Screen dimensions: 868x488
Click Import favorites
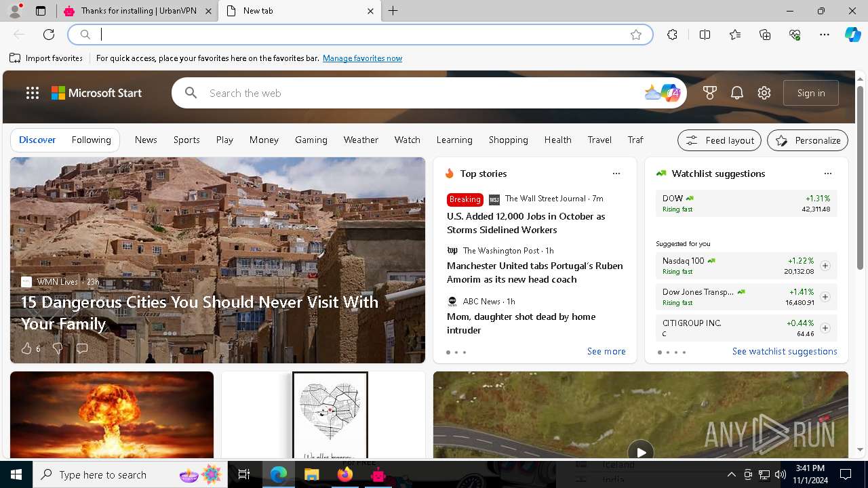(x=46, y=58)
